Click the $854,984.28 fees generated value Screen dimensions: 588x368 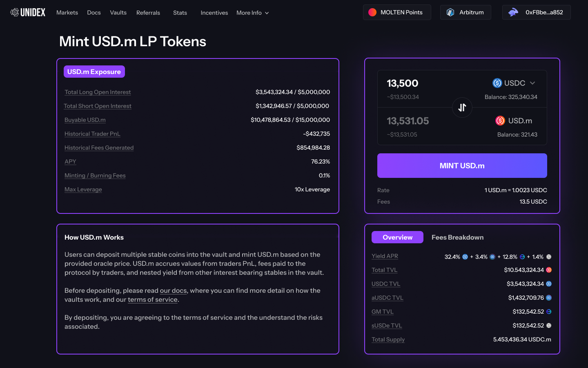(x=313, y=148)
